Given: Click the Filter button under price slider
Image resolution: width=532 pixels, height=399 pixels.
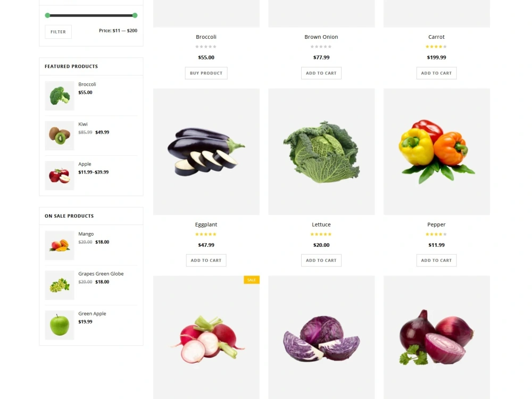Looking at the screenshot, I should click(59, 32).
